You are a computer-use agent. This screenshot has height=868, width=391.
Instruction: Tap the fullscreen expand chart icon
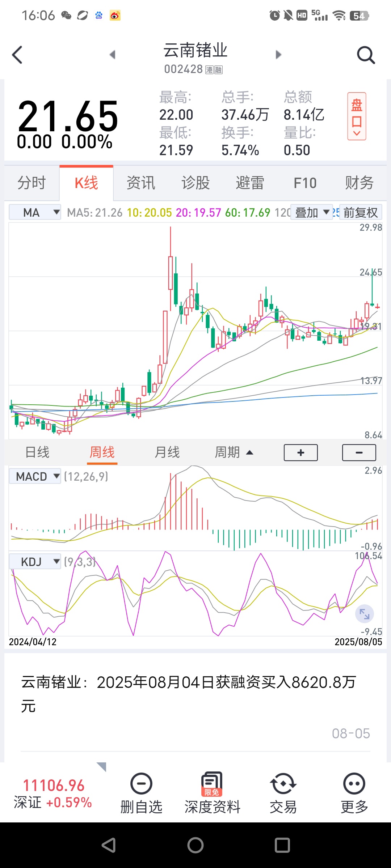tap(364, 614)
